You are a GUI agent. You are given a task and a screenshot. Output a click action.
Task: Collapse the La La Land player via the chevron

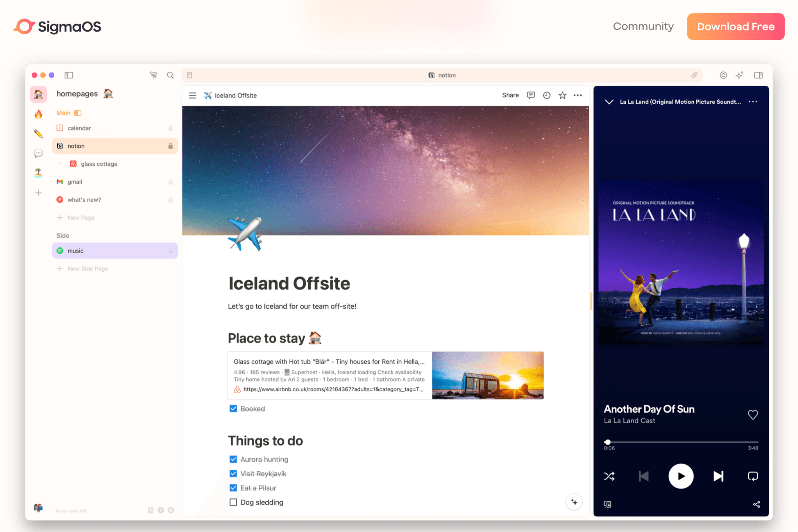(x=609, y=102)
